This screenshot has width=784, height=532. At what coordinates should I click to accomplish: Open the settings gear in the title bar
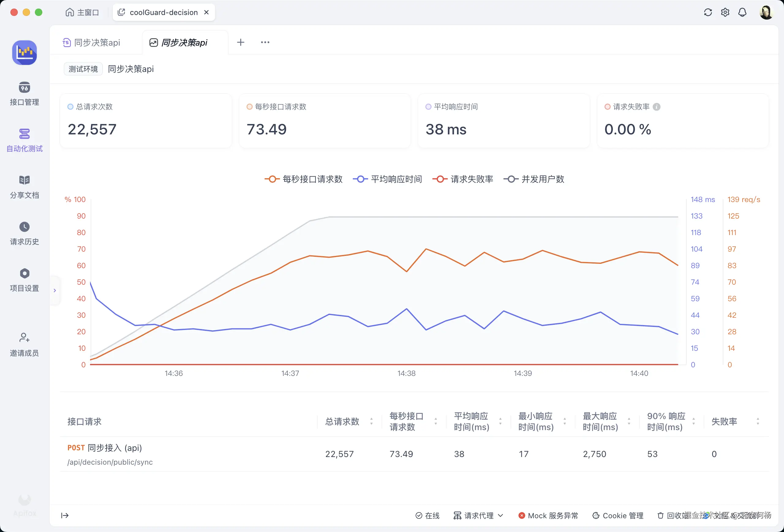pos(725,13)
